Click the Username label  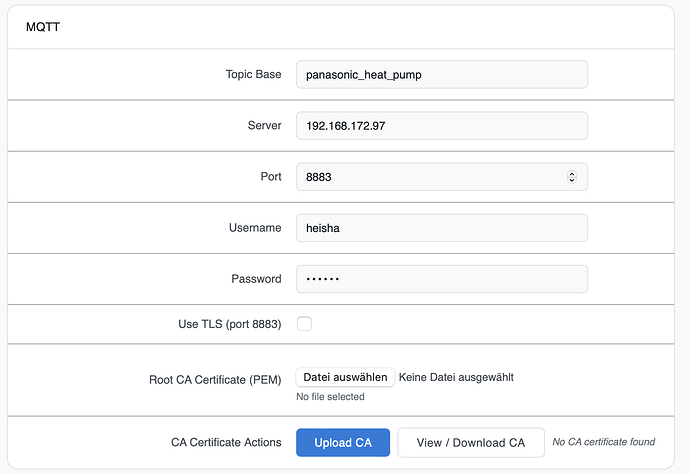pos(255,228)
